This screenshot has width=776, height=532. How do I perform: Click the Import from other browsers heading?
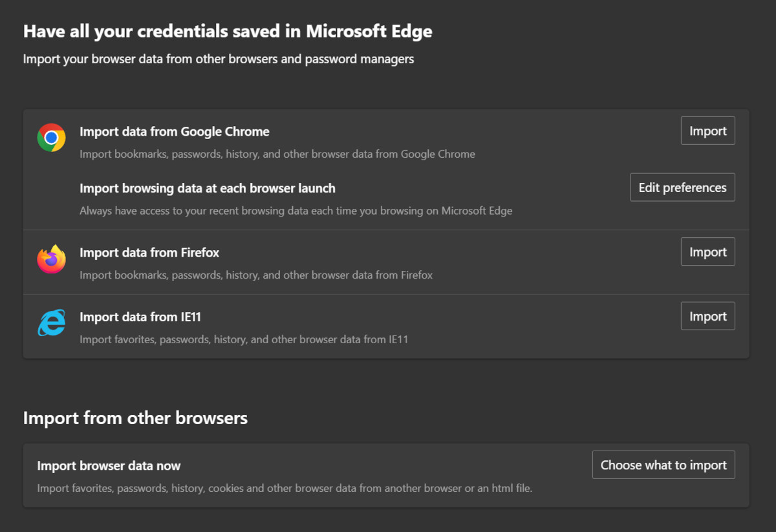(x=135, y=418)
